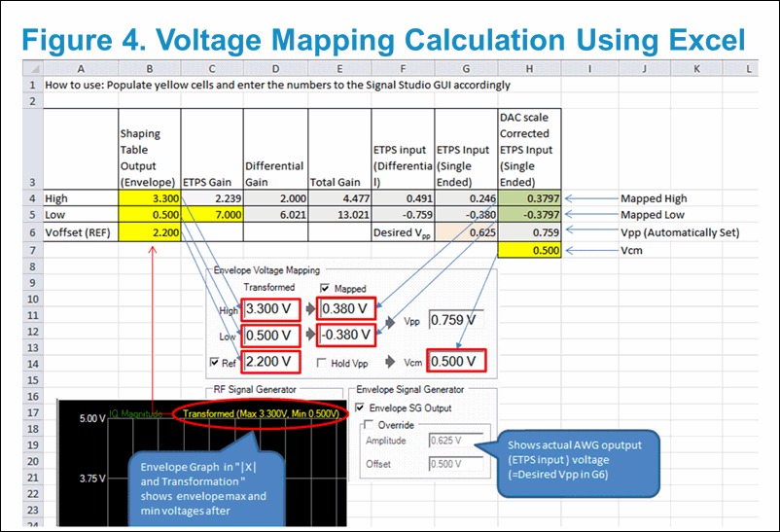Click Total Gain cell 13.021

click(339, 215)
